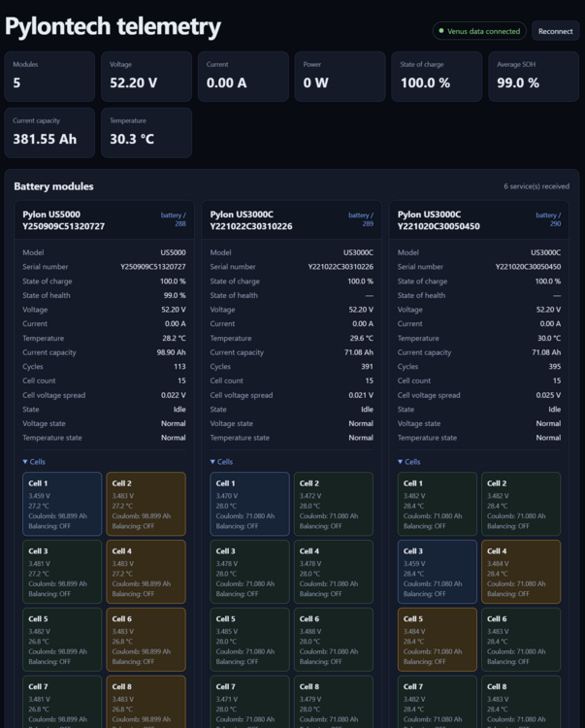Select Cell 3 tile in module Y221020C30050450

437,572
